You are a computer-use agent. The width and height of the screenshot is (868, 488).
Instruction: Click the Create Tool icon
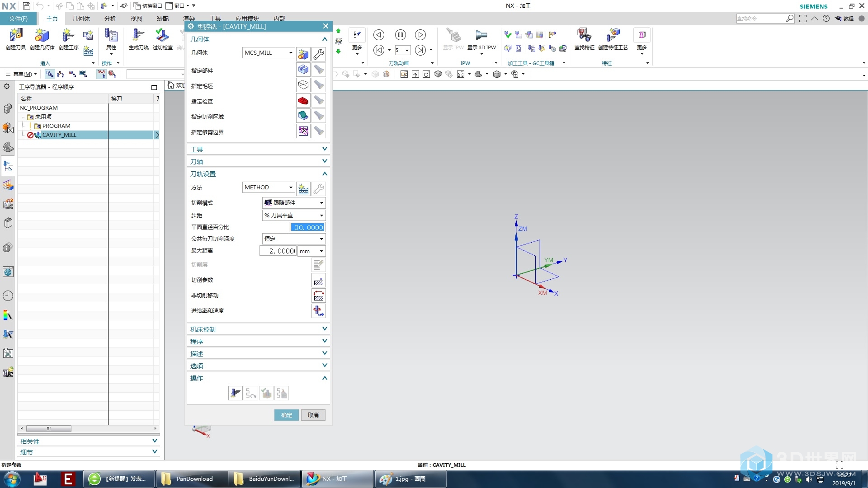click(x=16, y=39)
